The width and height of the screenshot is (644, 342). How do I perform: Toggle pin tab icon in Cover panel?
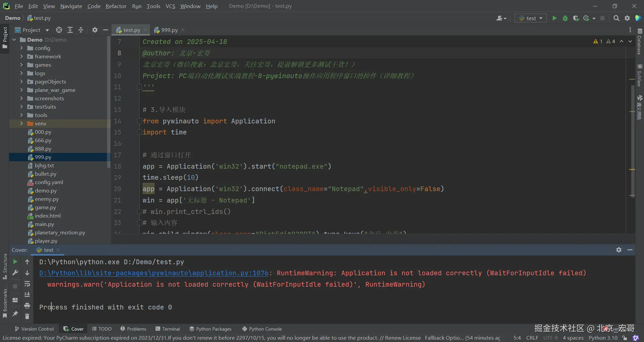tap(15, 314)
